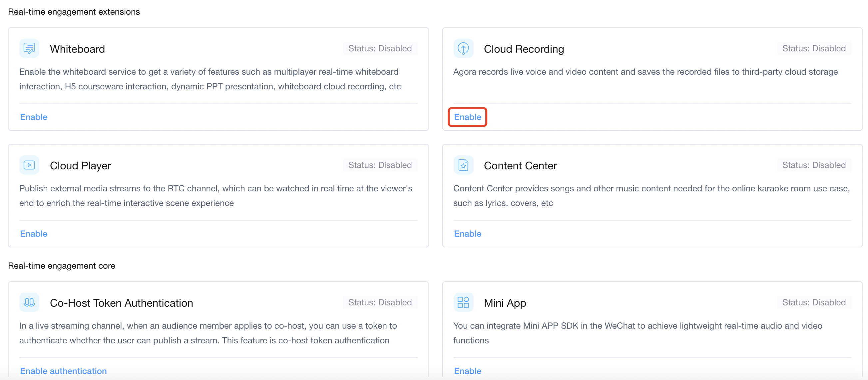The height and width of the screenshot is (380, 868).
Task: Click the Cloud Recording Status: Disabled badge
Action: tap(814, 49)
